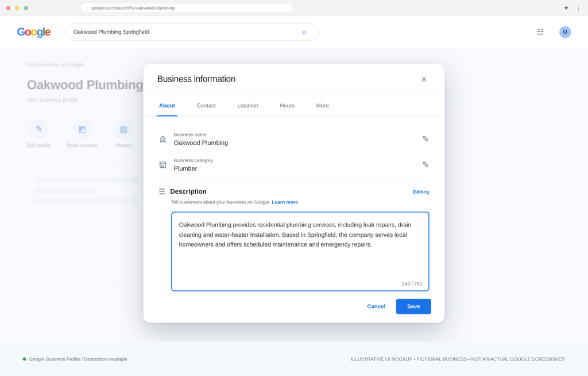Click the 240 / 750 character counter

[412, 284]
